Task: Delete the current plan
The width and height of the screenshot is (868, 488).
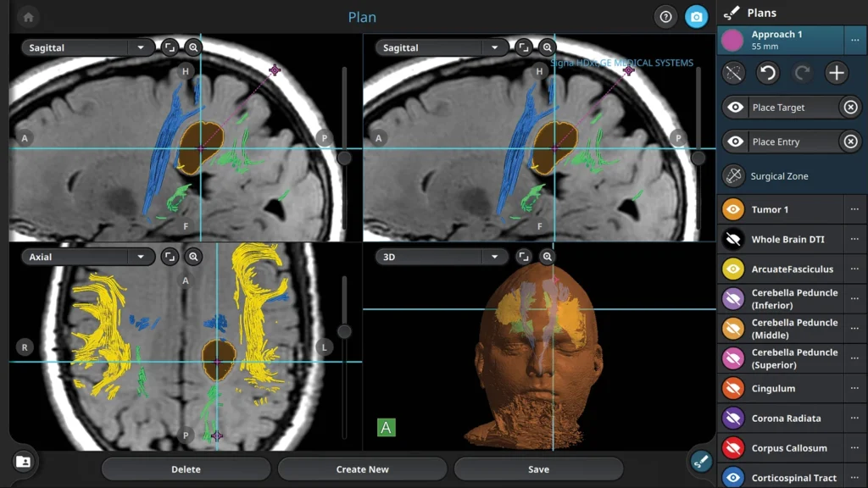Action: tap(186, 469)
